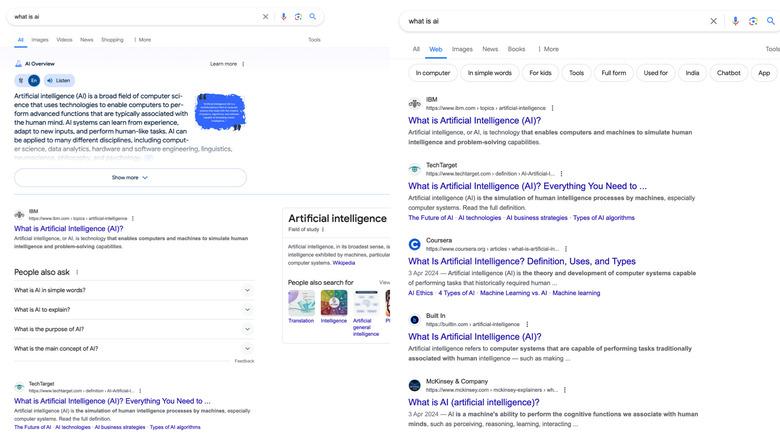The height and width of the screenshot is (438, 780).
Task: Click Learn more in AI Overview
Action: pyautogui.click(x=223, y=64)
